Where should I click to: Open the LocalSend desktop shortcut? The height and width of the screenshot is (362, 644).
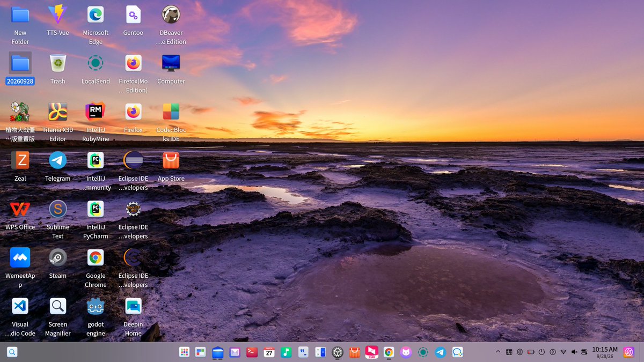click(96, 63)
